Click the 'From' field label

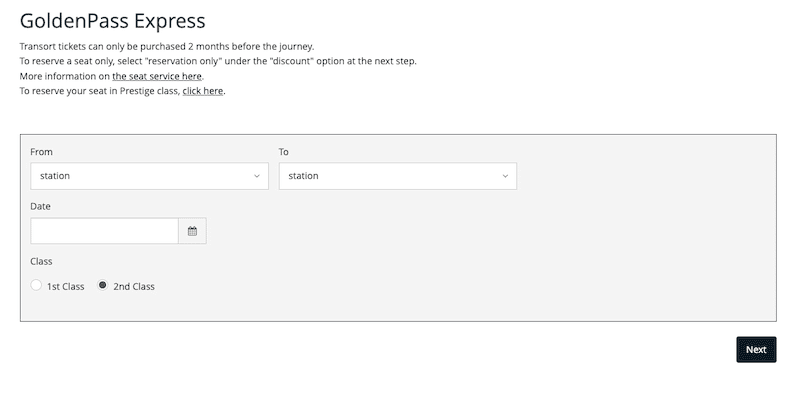click(41, 152)
